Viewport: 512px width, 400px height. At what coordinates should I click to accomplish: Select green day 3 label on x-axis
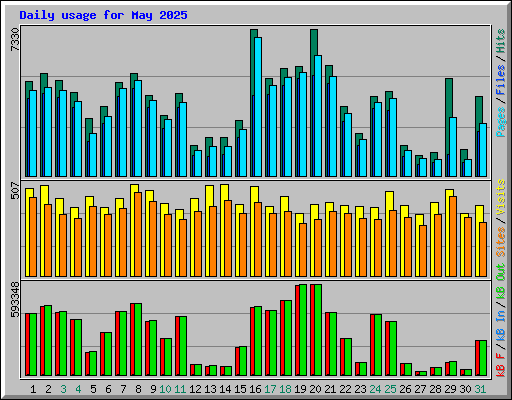tap(63, 389)
